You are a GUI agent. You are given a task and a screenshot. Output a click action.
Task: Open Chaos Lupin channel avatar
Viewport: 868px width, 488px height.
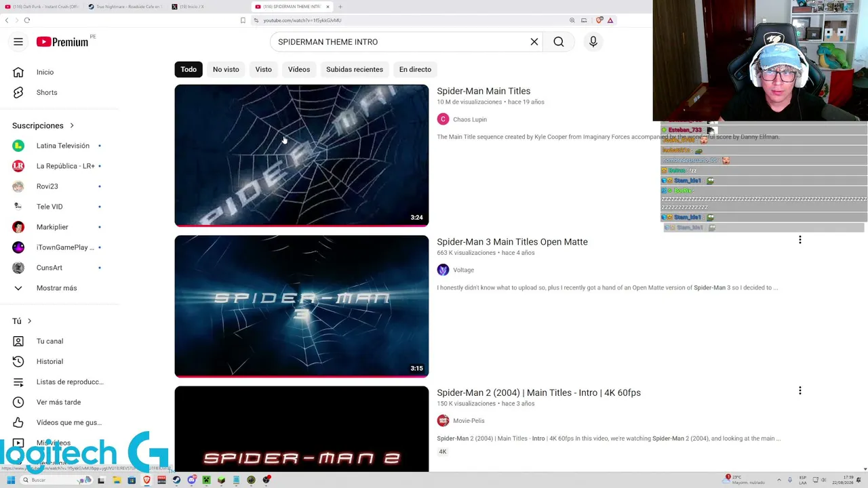[x=443, y=119]
